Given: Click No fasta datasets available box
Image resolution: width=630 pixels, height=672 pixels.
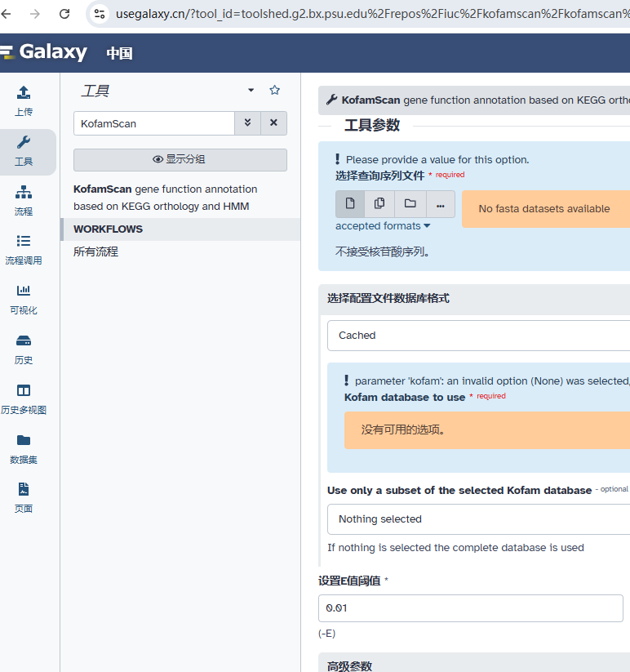Looking at the screenshot, I should pyautogui.click(x=546, y=209).
